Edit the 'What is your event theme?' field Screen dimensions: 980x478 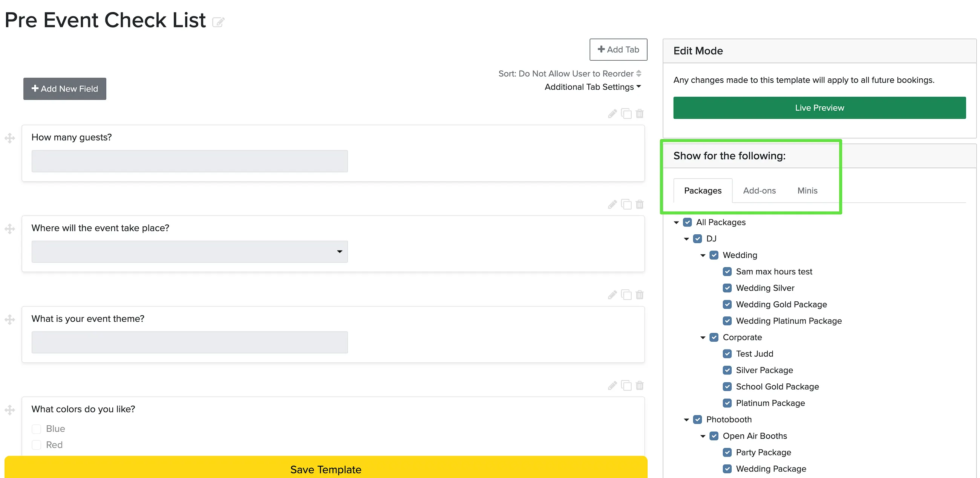tap(612, 295)
